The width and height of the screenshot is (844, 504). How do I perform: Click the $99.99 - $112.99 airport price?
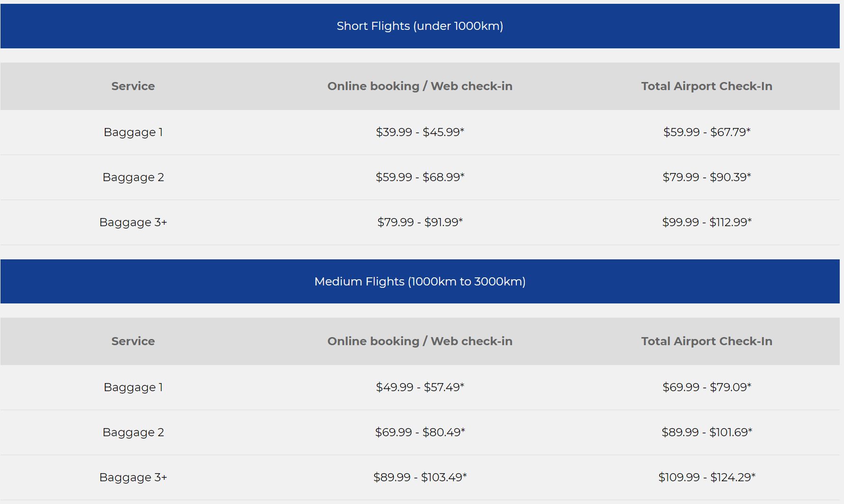[706, 222]
